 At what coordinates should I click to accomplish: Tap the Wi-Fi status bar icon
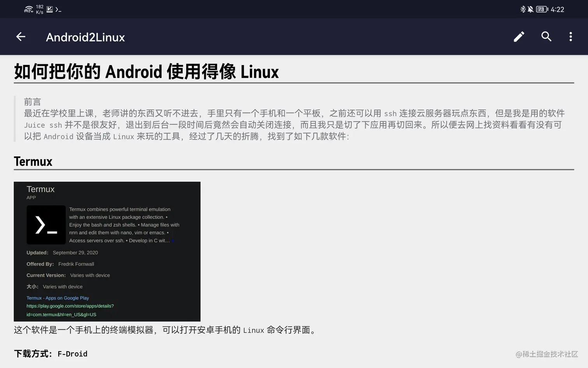[28, 9]
